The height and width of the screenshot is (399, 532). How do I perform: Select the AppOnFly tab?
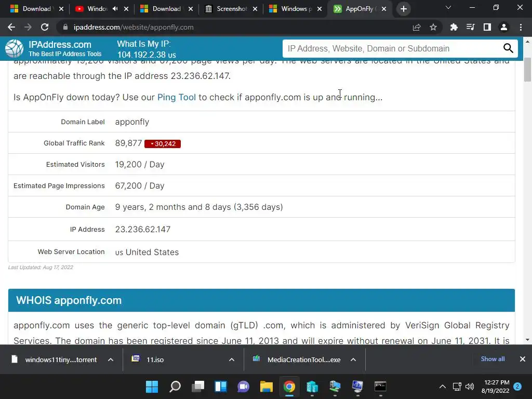tap(358, 9)
